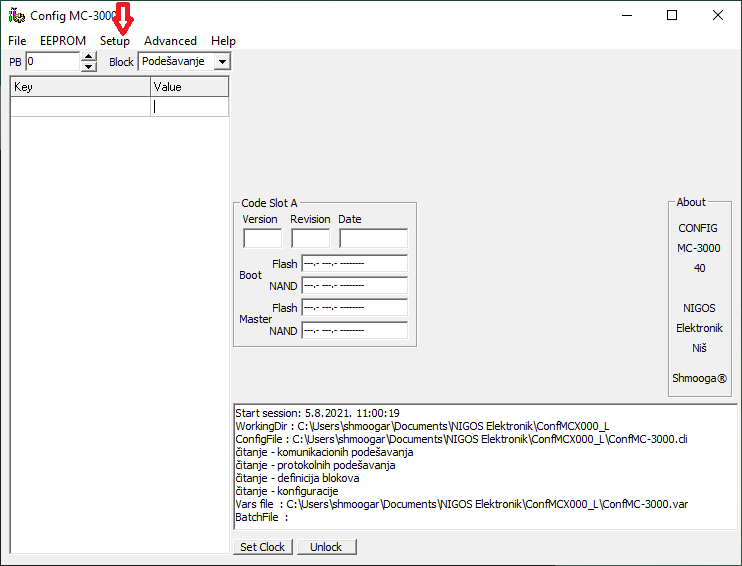The width and height of the screenshot is (742, 566).
Task: Click the Key column header
Action: pos(80,87)
